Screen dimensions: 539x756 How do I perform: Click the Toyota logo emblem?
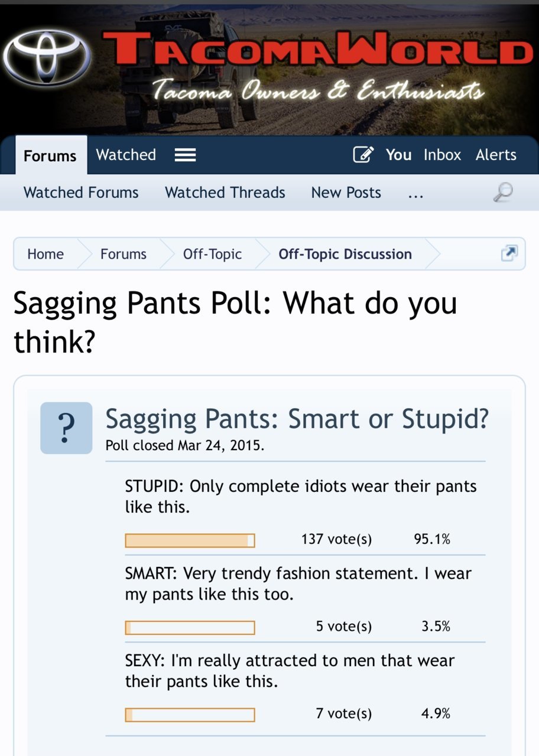point(47,56)
